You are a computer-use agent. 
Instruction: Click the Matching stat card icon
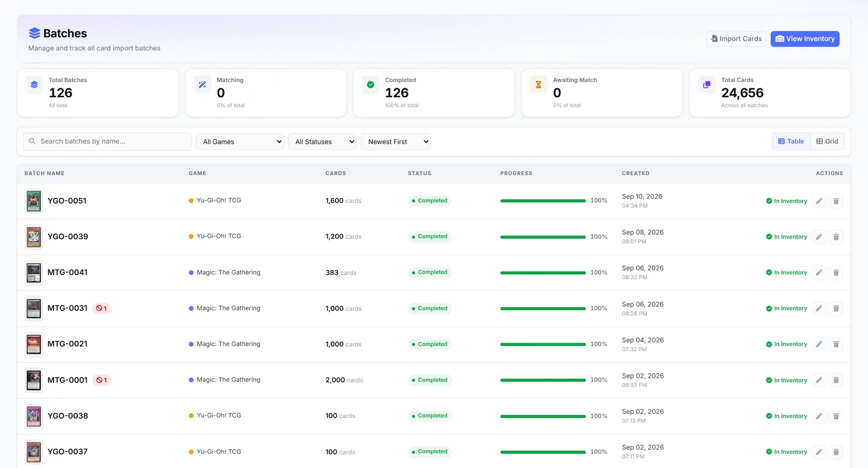point(203,85)
